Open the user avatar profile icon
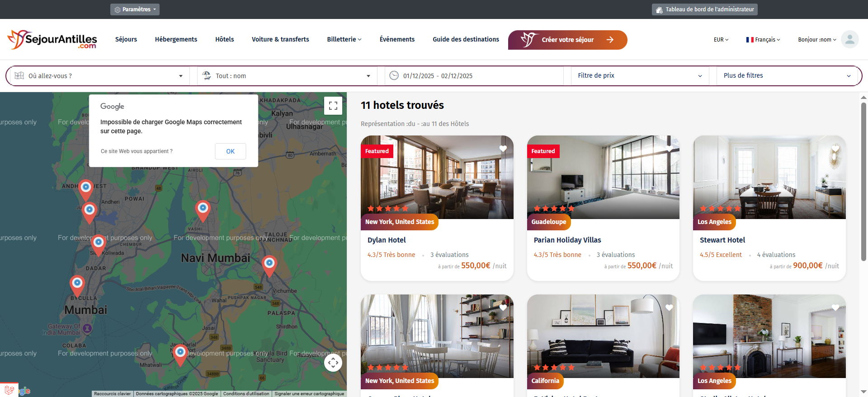868x397 pixels. pos(850,39)
